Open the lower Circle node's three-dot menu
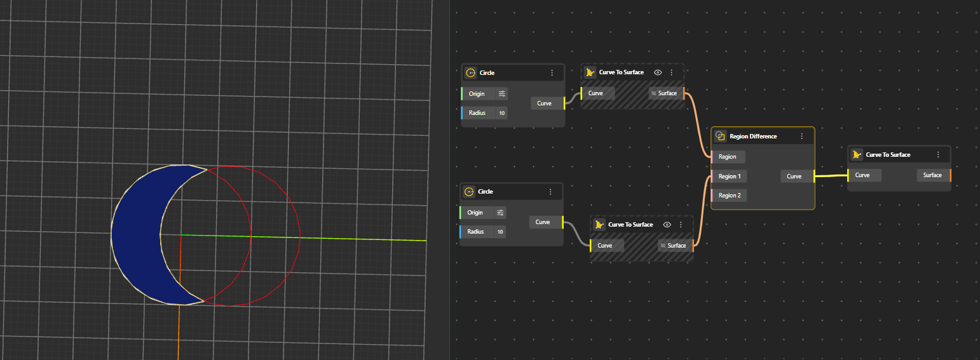Screen dimensions: 980x360 (x=550, y=192)
